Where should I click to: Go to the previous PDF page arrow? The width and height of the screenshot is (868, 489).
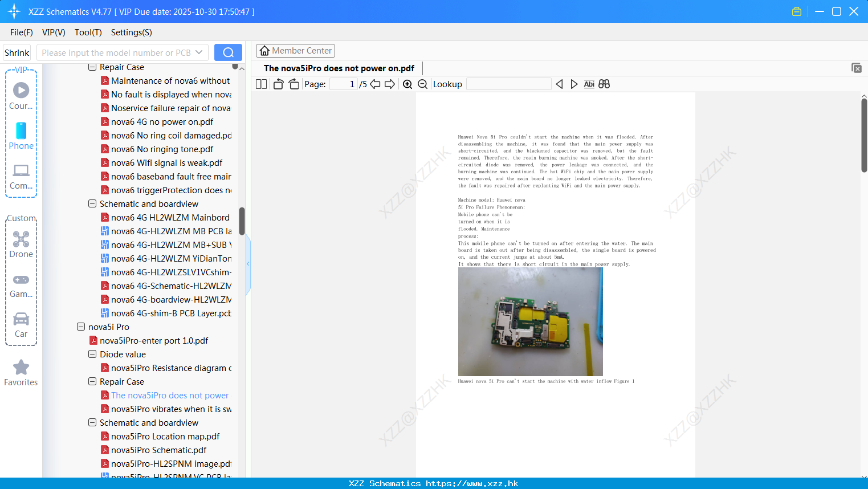375,84
